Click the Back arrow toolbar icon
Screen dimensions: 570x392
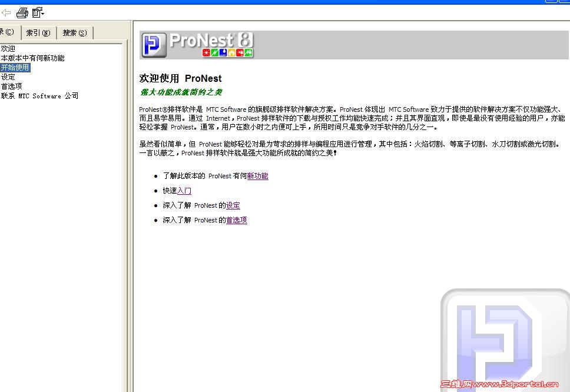click(x=6, y=13)
